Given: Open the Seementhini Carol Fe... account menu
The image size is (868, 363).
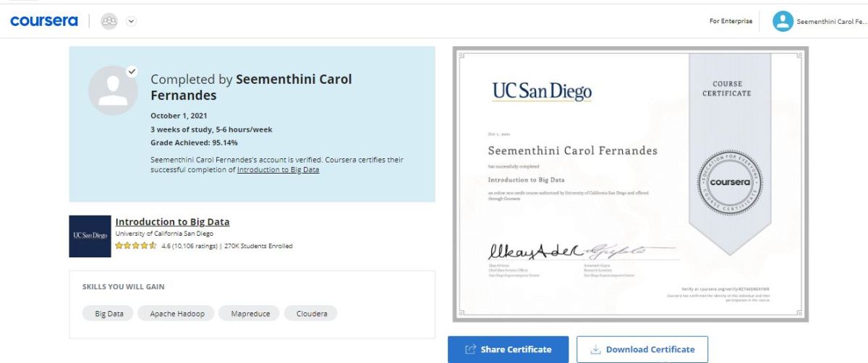Looking at the screenshot, I should [831, 22].
